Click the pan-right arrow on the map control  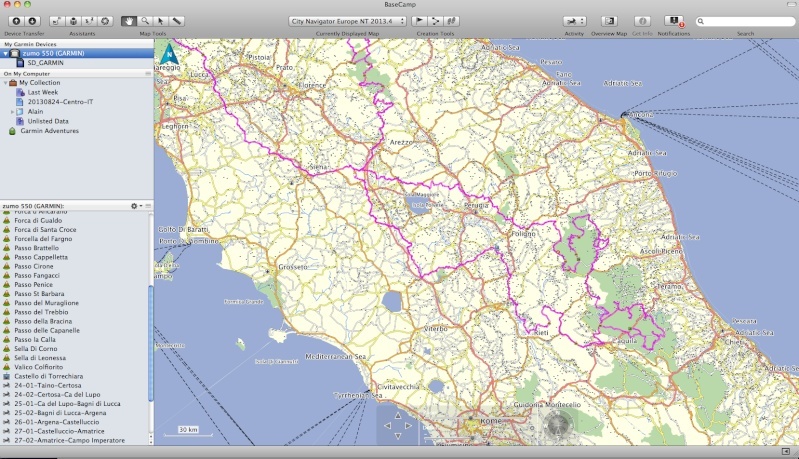click(x=408, y=425)
